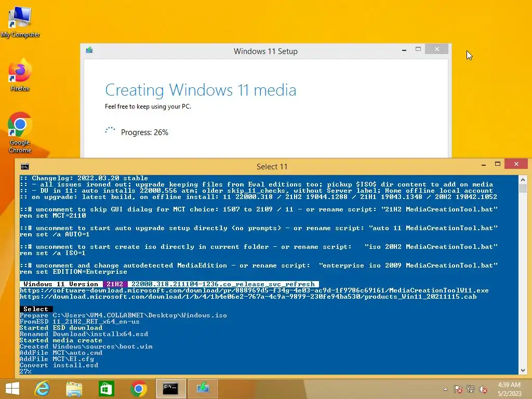Click the 'Progress: 26%' text
The image size is (532, 399).
click(144, 132)
